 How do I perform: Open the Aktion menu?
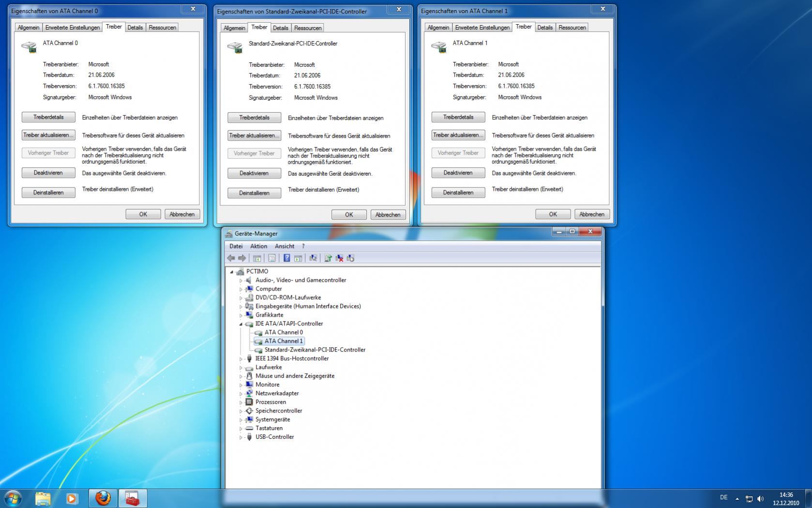click(x=258, y=246)
